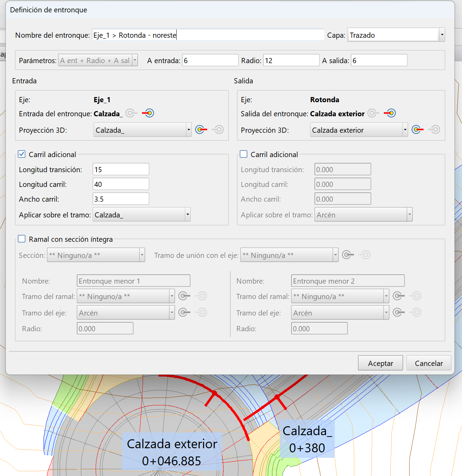Expand the Parámetros combo box
462x476 pixels.
(x=135, y=60)
